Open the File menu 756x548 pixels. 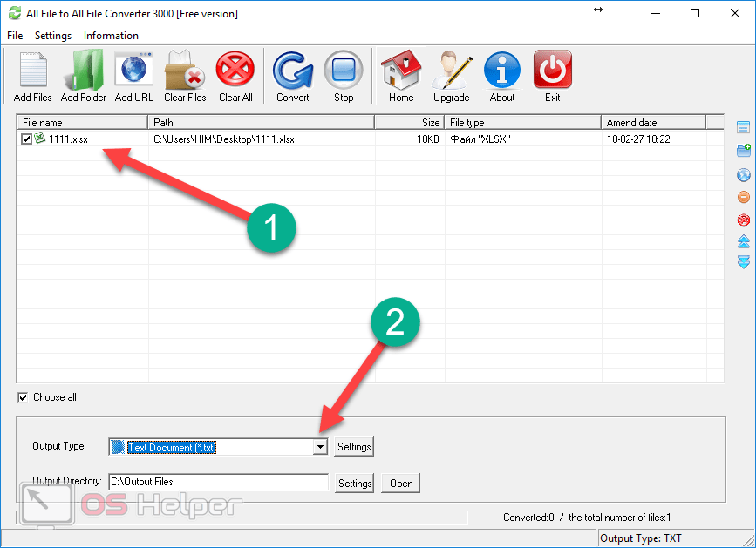pos(15,36)
